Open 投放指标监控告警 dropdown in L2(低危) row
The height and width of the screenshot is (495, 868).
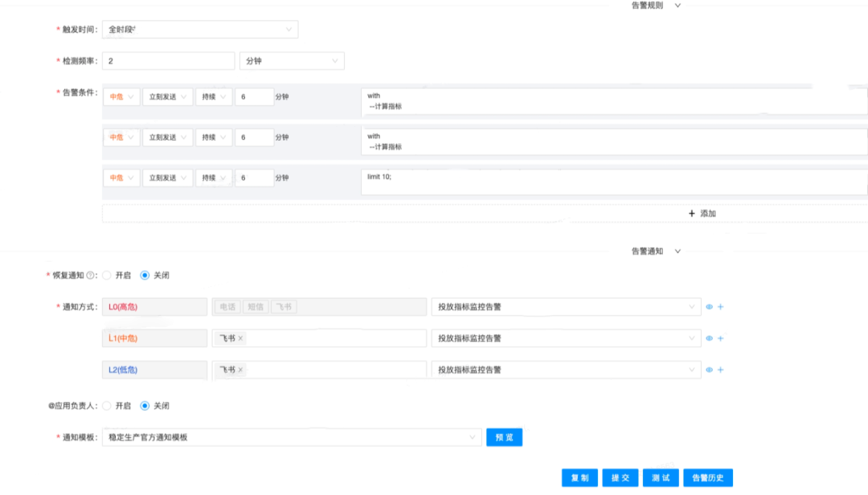point(565,370)
